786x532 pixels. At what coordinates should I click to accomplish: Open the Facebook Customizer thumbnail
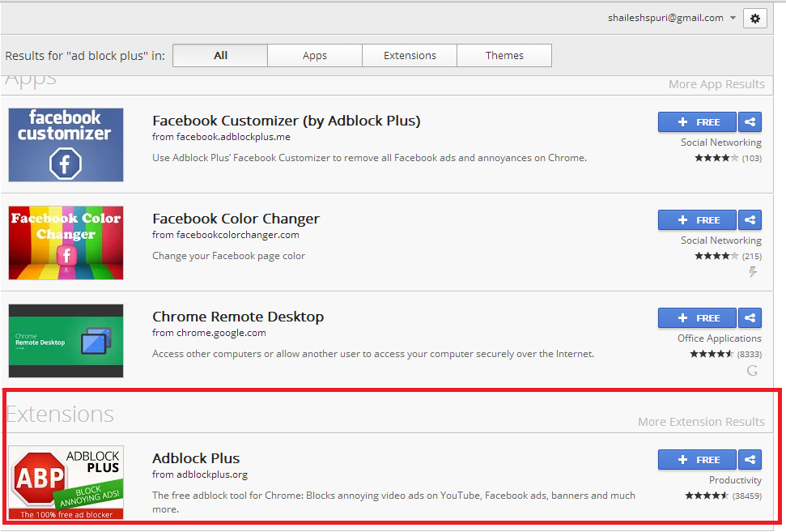point(66,144)
